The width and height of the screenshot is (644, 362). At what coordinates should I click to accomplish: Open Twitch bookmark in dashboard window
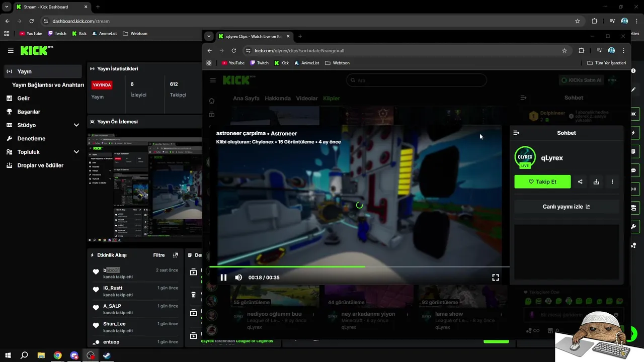(x=57, y=34)
